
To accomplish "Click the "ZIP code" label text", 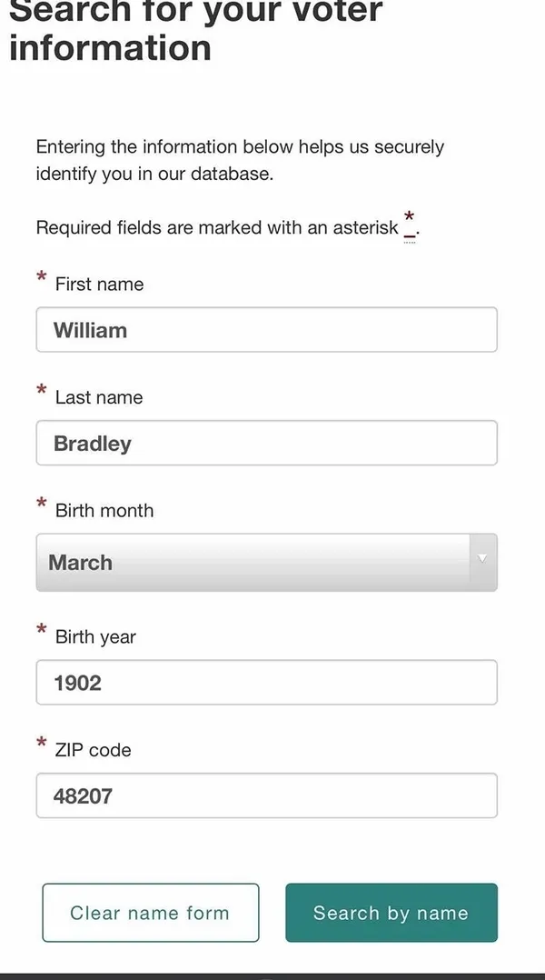I will click(x=94, y=751).
